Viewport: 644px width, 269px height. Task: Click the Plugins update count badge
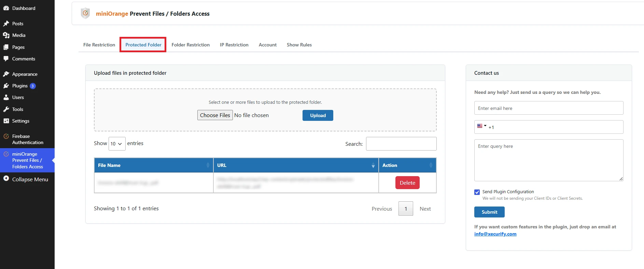[33, 86]
